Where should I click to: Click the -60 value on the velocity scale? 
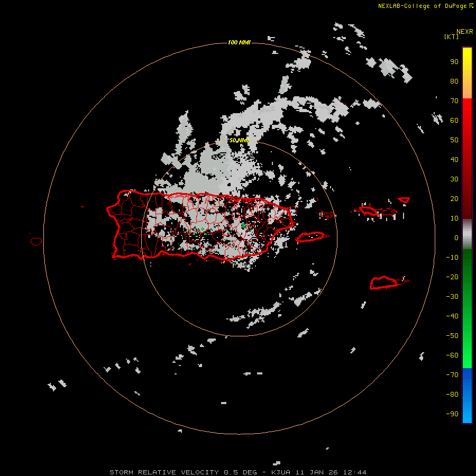(x=452, y=355)
